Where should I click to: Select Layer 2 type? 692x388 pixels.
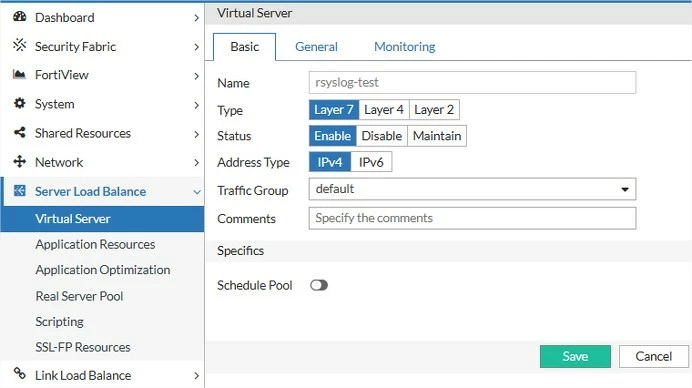point(434,109)
